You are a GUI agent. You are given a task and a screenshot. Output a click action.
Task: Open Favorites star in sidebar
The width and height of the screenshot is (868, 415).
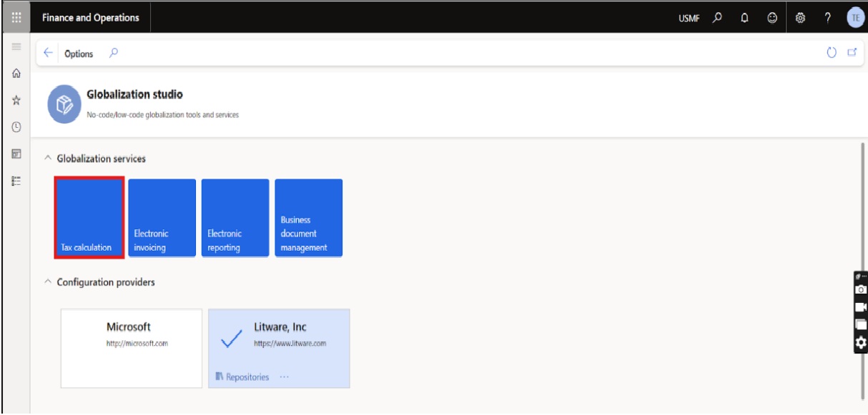pyautogui.click(x=16, y=101)
